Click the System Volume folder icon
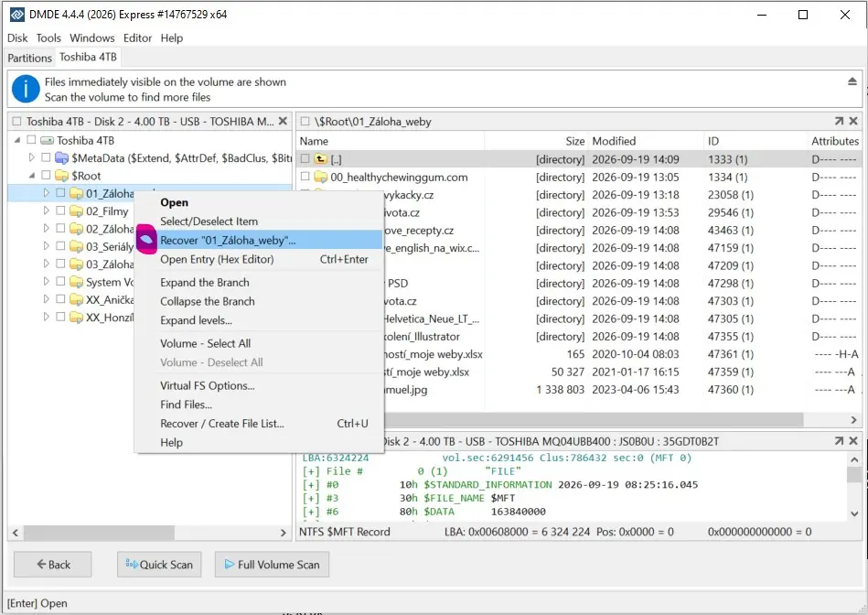868x615 pixels. pyautogui.click(x=77, y=282)
